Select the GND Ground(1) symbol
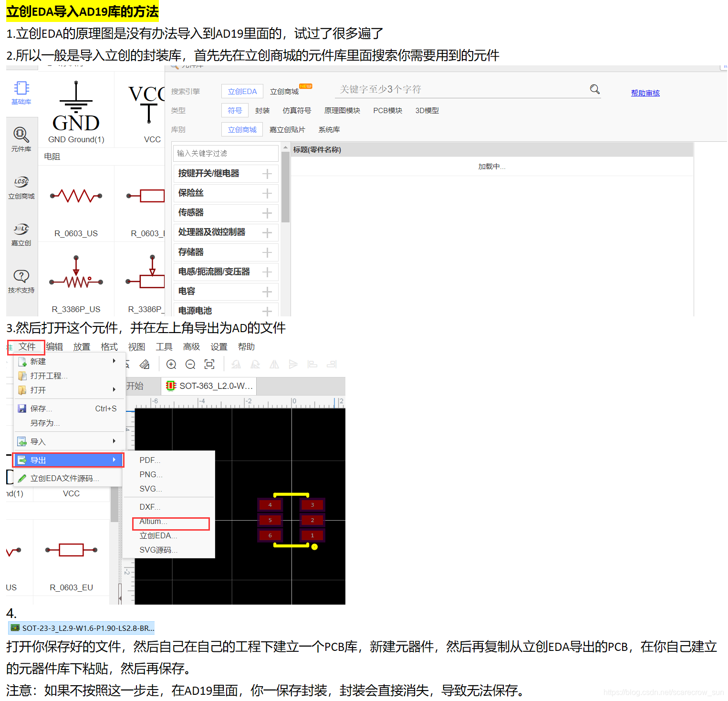This screenshot has height=701, width=728. [76, 111]
